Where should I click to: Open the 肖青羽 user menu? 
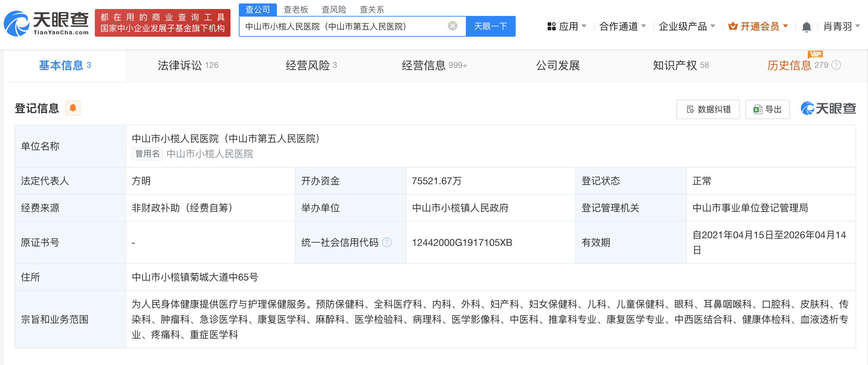coord(841,26)
